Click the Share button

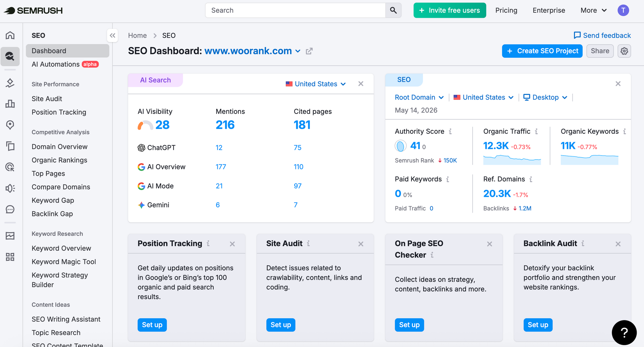(600, 51)
